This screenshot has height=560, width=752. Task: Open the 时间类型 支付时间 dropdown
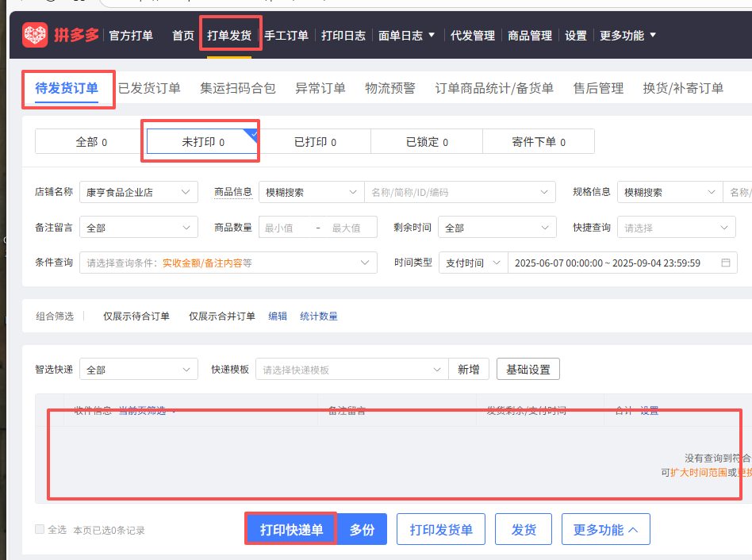(x=474, y=263)
